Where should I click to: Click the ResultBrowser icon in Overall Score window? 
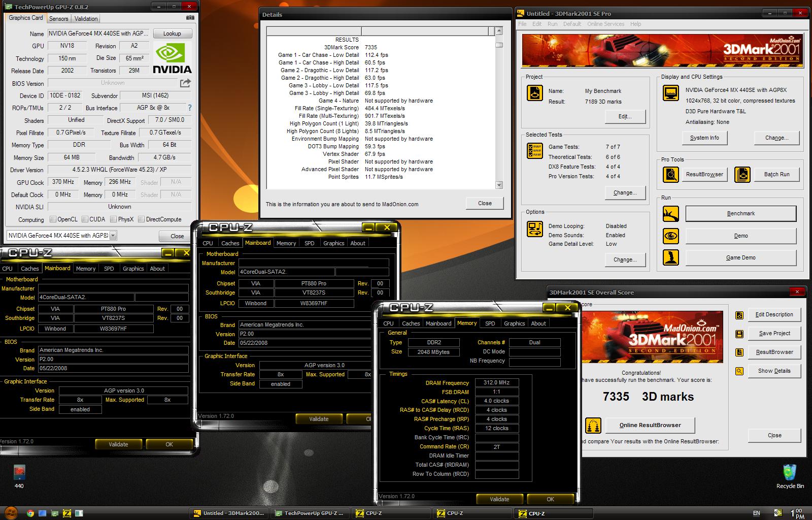pos(739,352)
